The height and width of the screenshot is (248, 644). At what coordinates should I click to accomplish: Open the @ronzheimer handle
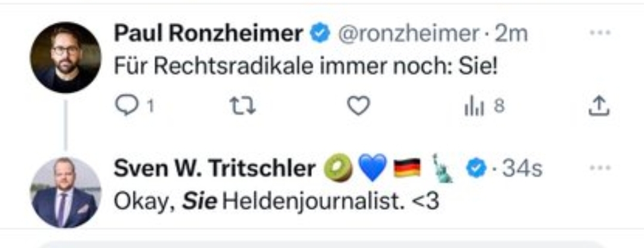tap(409, 34)
